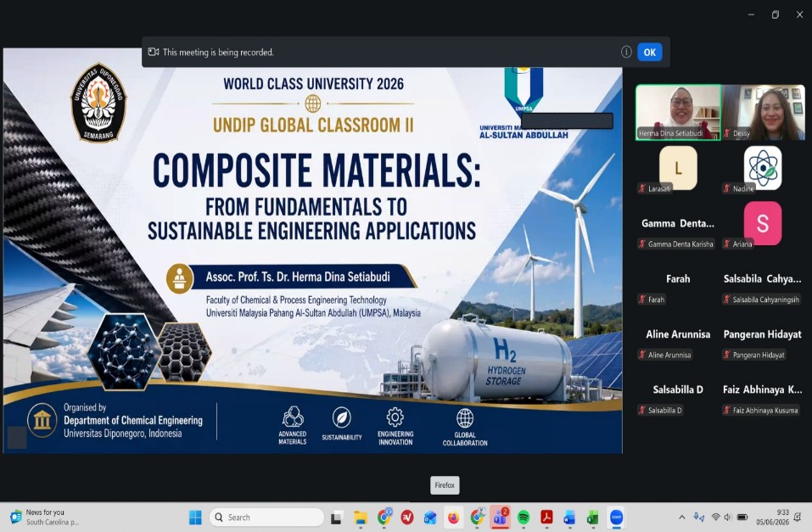Expand the hidden system tray icons
The height and width of the screenshot is (532, 812).
pos(682,517)
